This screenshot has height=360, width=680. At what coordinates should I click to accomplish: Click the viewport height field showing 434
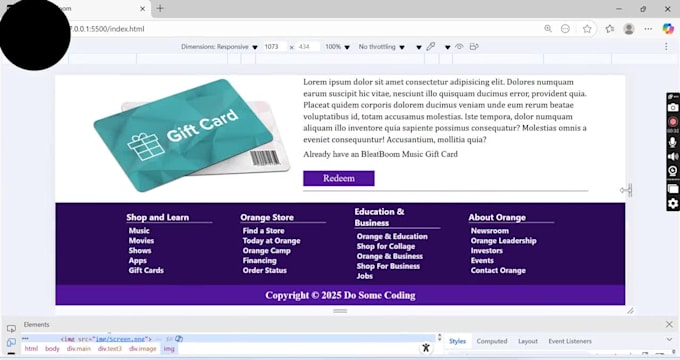click(307, 47)
